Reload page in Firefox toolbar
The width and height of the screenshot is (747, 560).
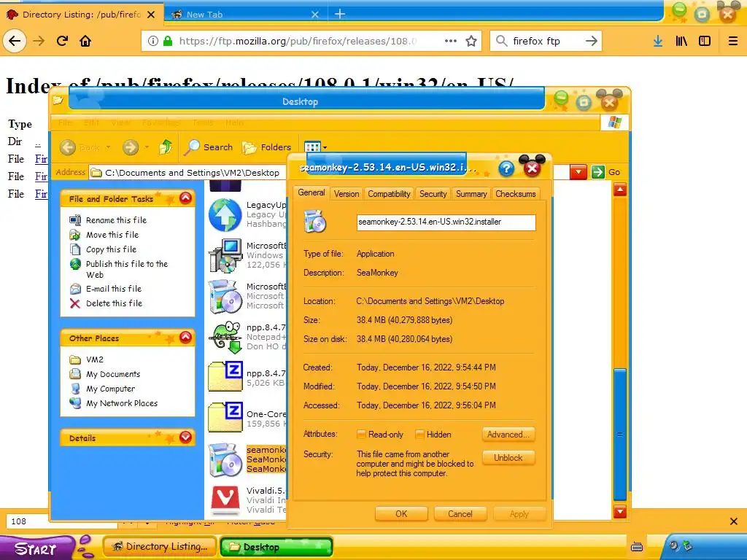click(63, 41)
